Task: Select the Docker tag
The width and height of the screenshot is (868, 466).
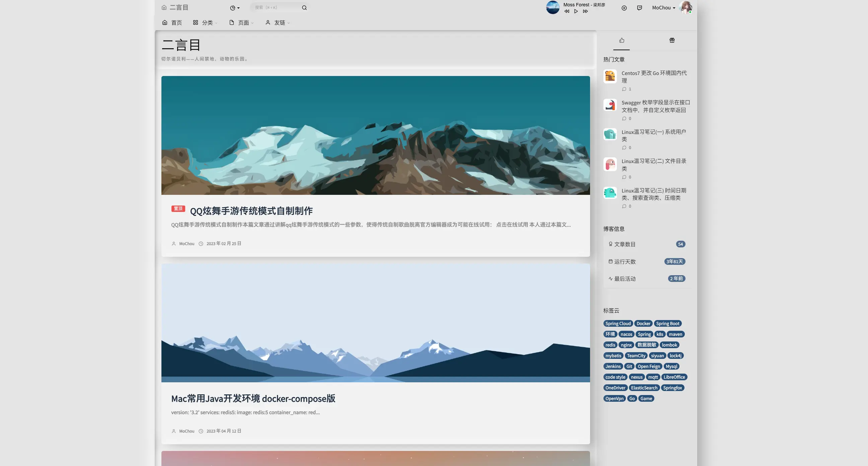Action: [x=643, y=323]
